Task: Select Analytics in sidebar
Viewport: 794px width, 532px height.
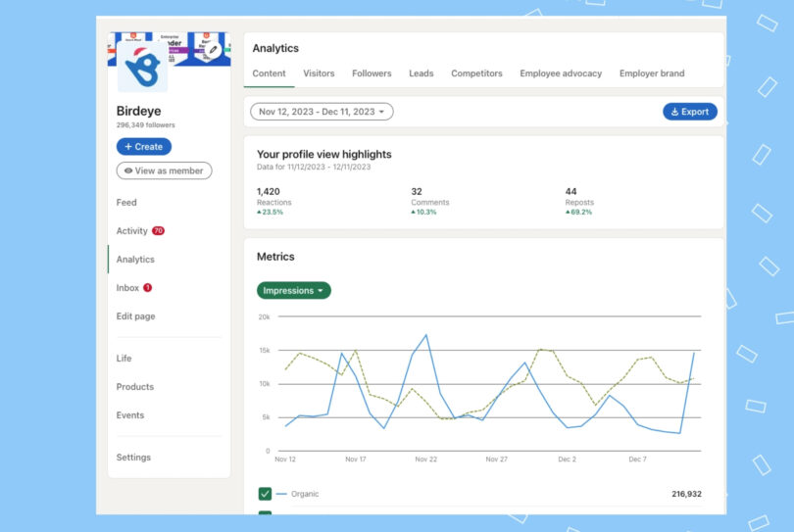Action: pos(135,260)
